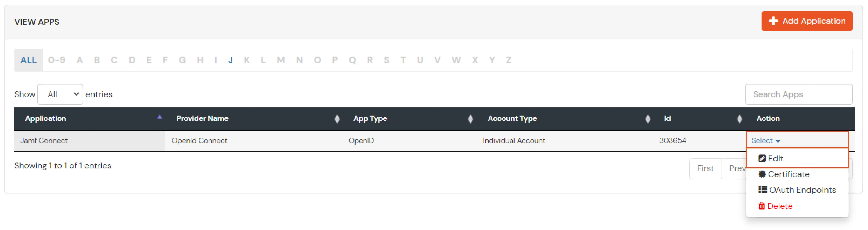Filter apps by letter Q

tap(353, 60)
